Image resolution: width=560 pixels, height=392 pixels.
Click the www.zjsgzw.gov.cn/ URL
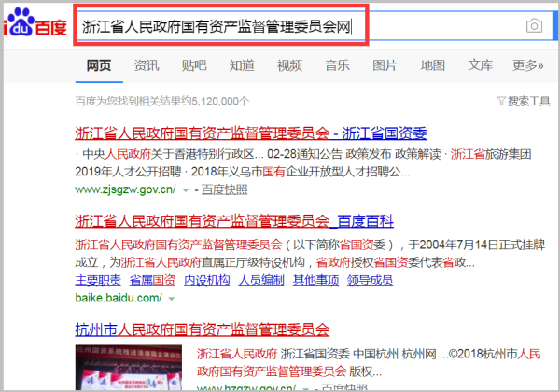125,189
